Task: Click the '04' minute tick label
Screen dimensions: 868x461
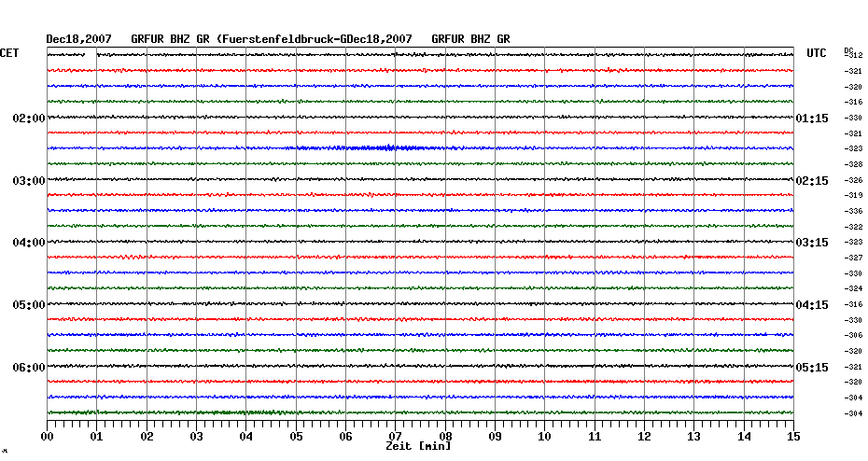Action: [246, 436]
